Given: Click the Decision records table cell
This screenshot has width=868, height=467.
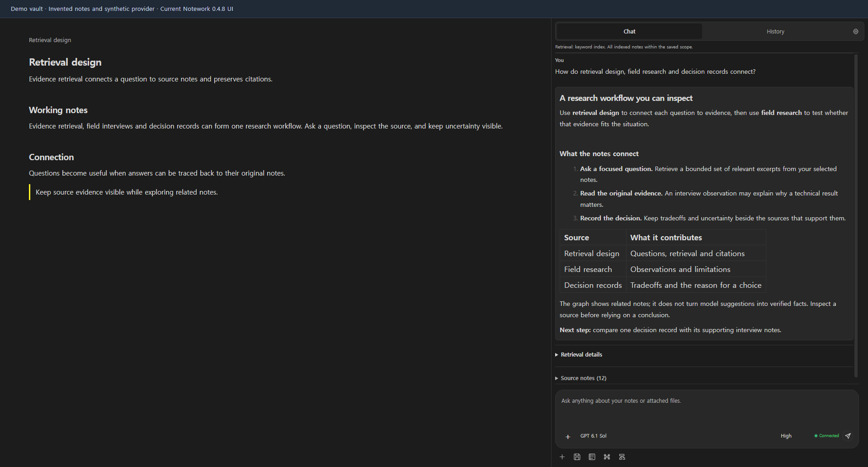Looking at the screenshot, I should (593, 285).
